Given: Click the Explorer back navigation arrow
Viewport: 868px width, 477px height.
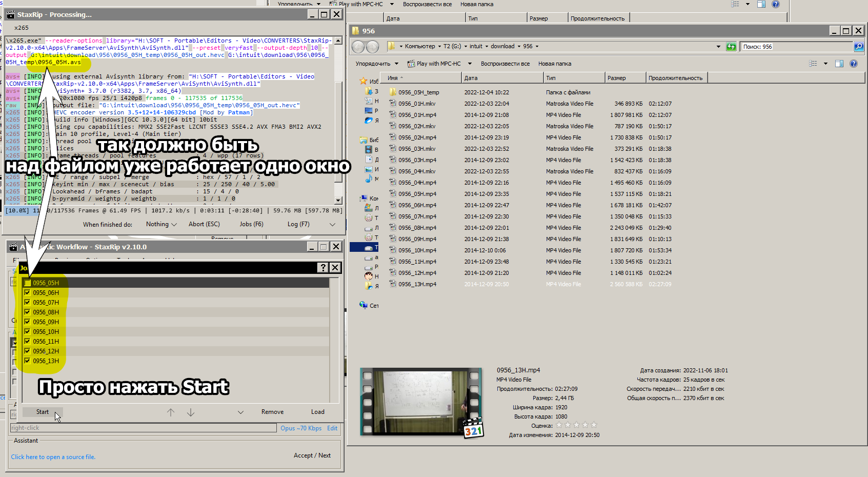Looking at the screenshot, I should click(358, 47).
